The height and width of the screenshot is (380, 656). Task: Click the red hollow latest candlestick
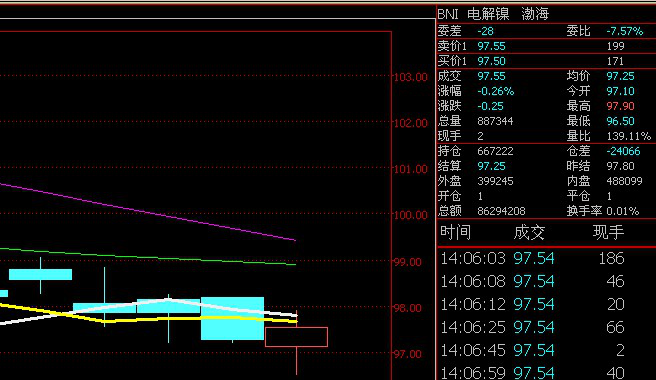point(296,337)
